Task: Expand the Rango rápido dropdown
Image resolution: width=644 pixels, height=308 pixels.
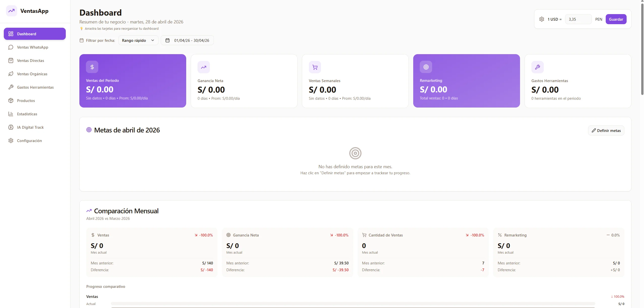Action: pyautogui.click(x=138, y=40)
